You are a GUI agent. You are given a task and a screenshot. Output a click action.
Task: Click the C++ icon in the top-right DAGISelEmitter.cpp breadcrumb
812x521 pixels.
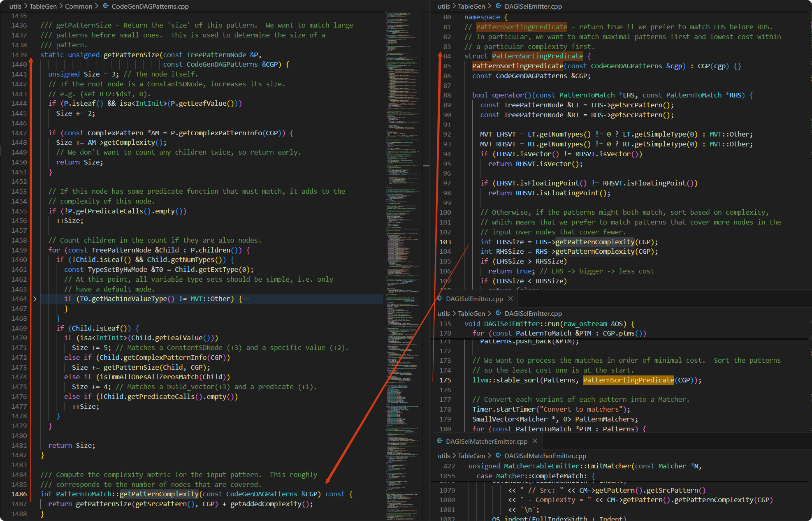pyautogui.click(x=498, y=6)
